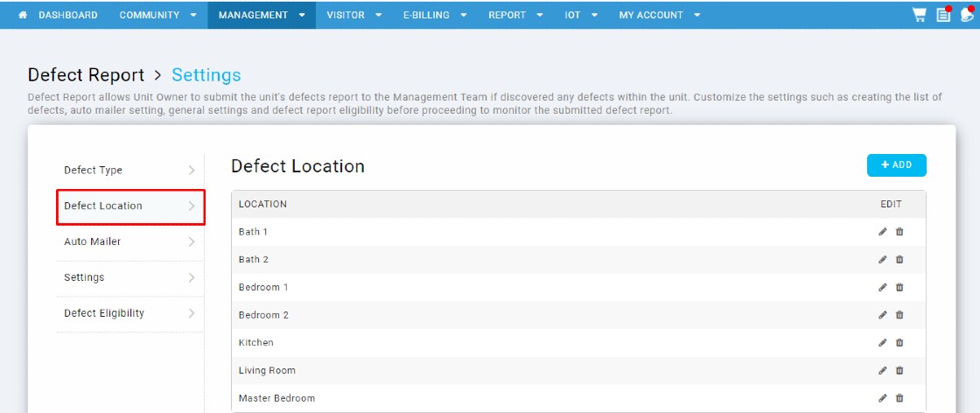This screenshot has height=413, width=980.
Task: Click the chevron next to Defect Eligibility
Action: pyautogui.click(x=192, y=313)
